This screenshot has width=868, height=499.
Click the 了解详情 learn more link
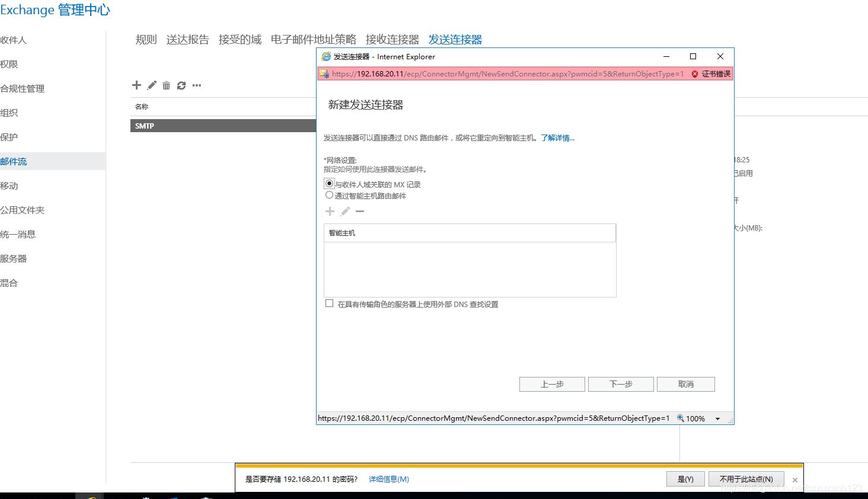[x=557, y=138]
